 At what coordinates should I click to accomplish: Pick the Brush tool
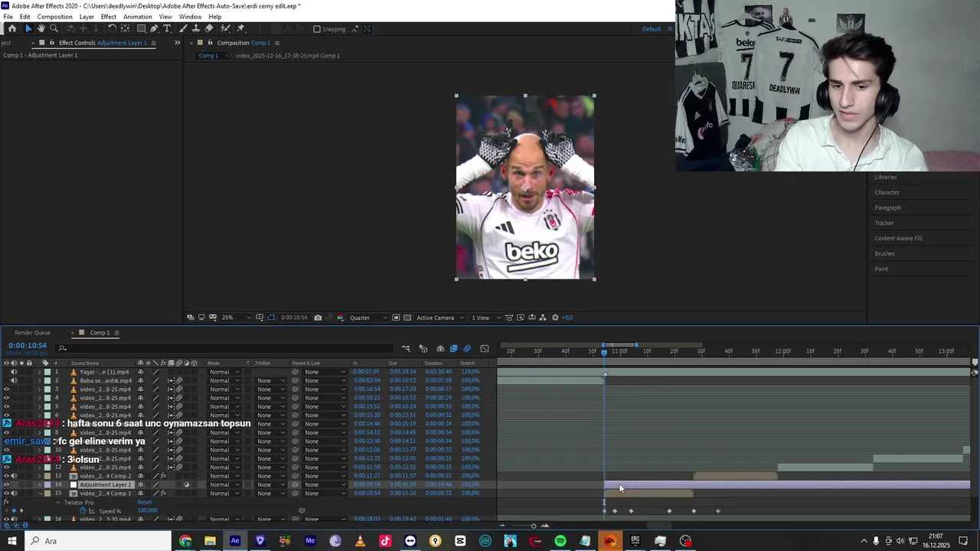point(184,28)
